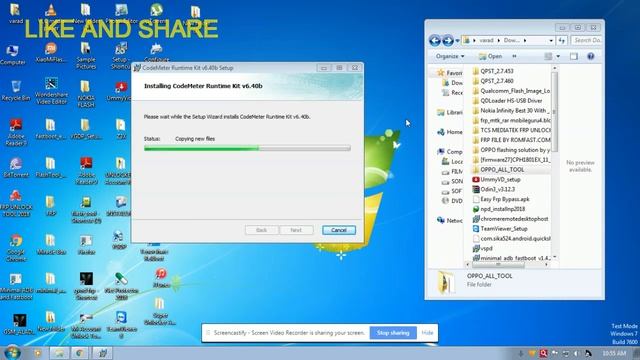Select Network in the navigation pane
This screenshot has height=360, width=640.
click(x=450, y=220)
